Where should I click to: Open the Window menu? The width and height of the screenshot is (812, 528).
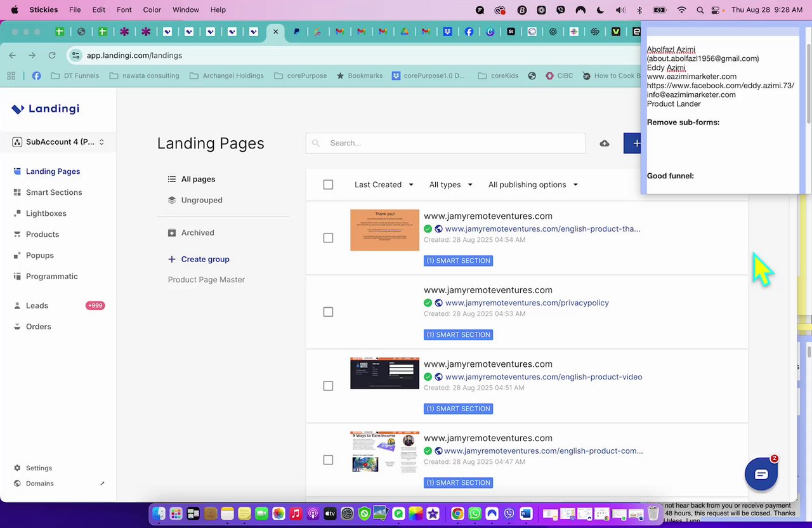186,10
